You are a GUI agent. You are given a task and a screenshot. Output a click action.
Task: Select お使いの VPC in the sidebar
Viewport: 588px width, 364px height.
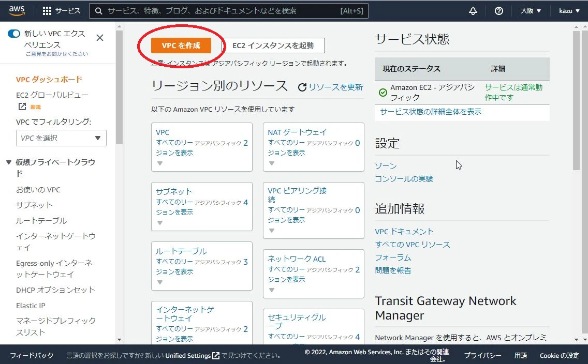pos(38,190)
